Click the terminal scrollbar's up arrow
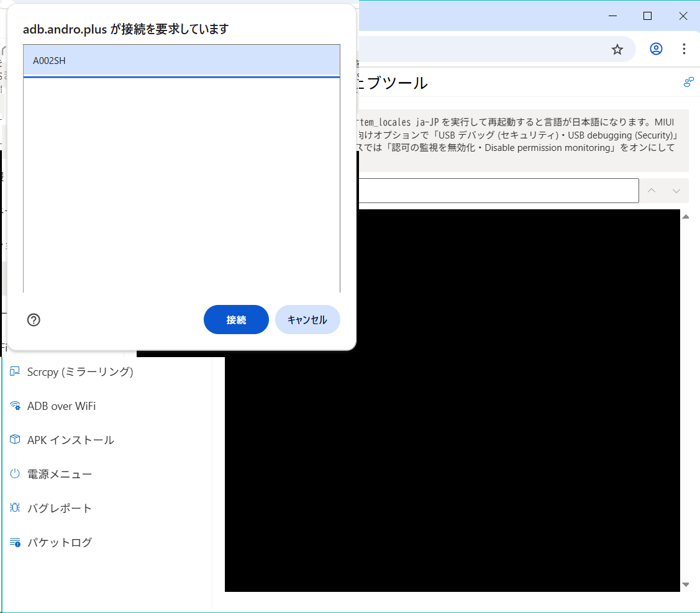This screenshot has height=613, width=700. click(x=686, y=217)
